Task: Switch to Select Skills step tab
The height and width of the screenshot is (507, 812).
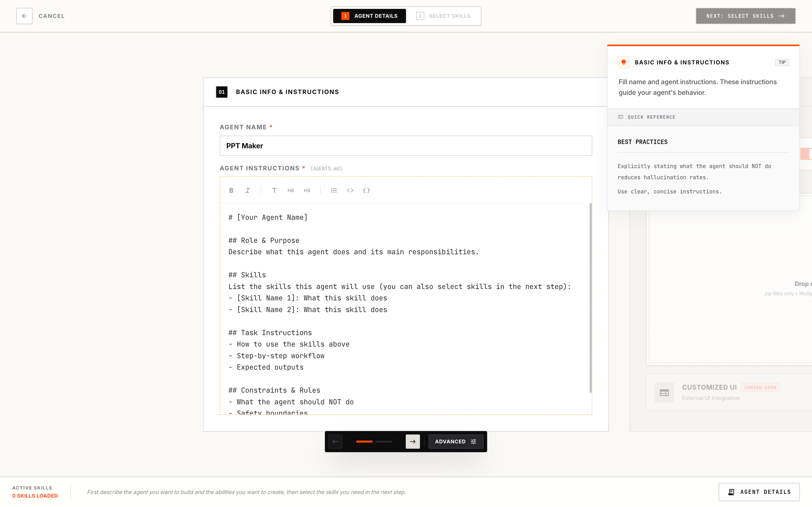Action: tap(443, 16)
